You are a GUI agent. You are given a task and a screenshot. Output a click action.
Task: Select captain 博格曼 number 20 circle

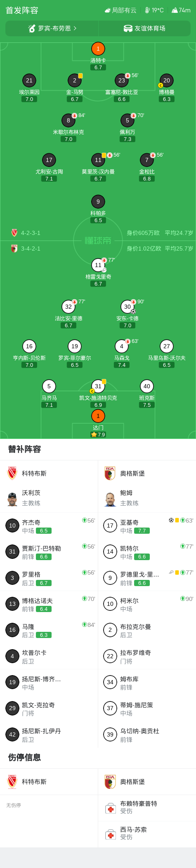(x=167, y=80)
